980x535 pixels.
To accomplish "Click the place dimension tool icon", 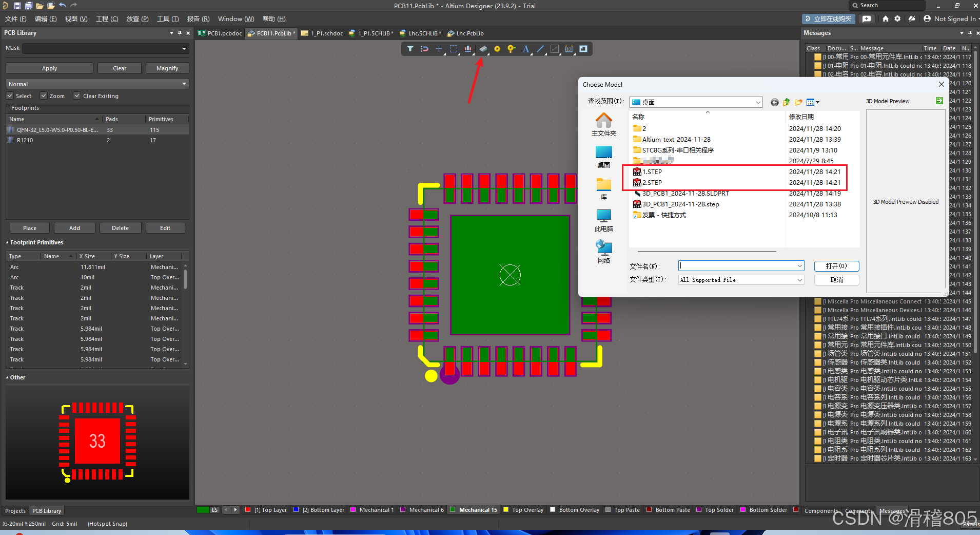I will (x=569, y=49).
